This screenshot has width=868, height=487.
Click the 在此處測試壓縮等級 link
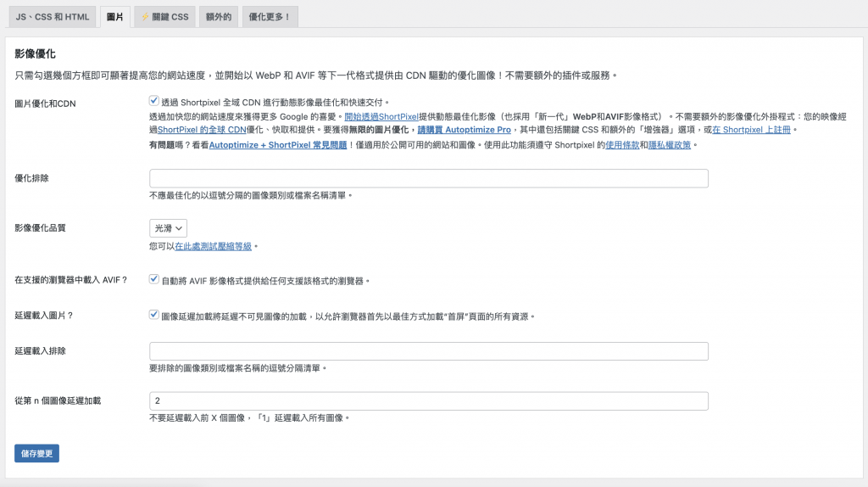click(x=213, y=246)
